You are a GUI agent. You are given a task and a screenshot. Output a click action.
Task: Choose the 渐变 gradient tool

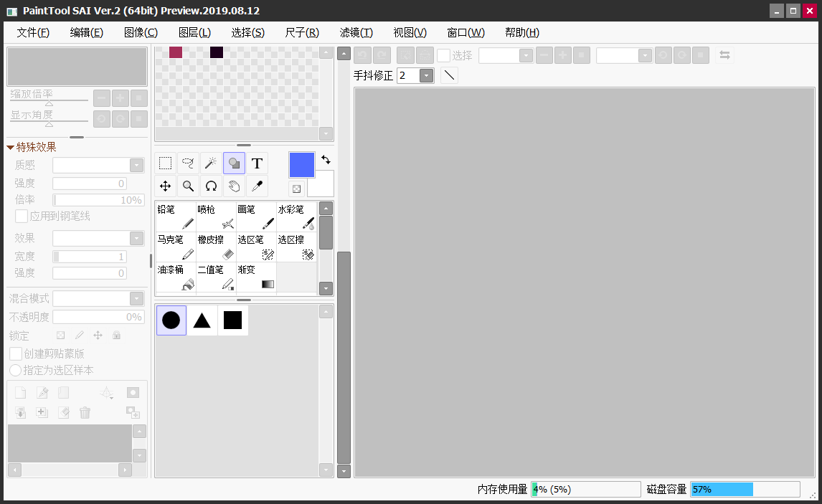pos(256,277)
